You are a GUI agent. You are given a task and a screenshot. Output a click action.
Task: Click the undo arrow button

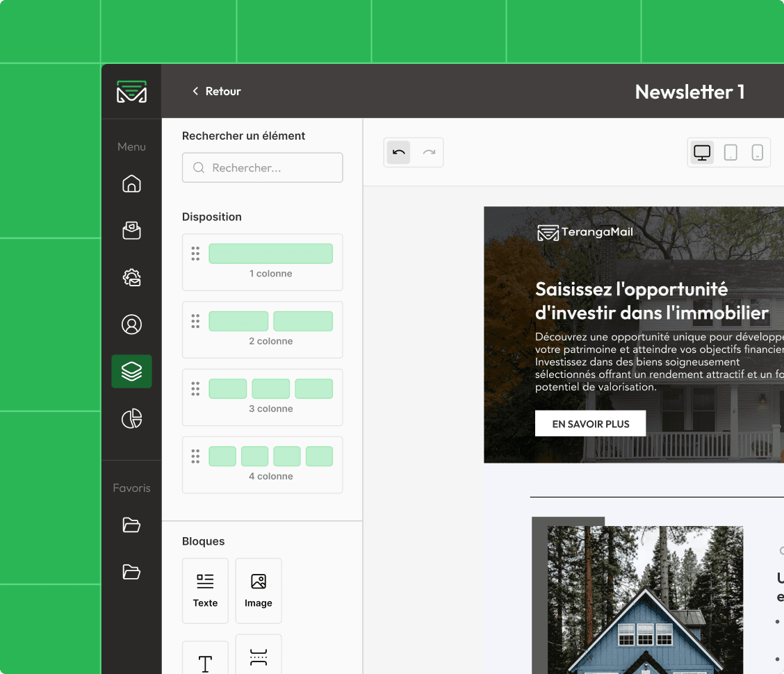[398, 152]
